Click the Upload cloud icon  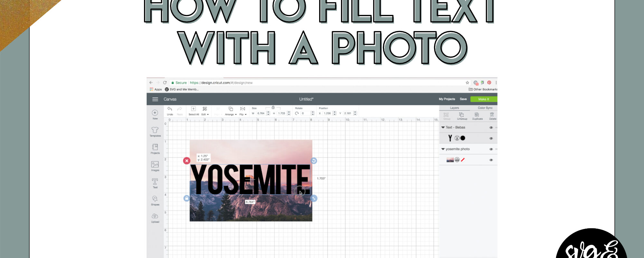tap(155, 216)
